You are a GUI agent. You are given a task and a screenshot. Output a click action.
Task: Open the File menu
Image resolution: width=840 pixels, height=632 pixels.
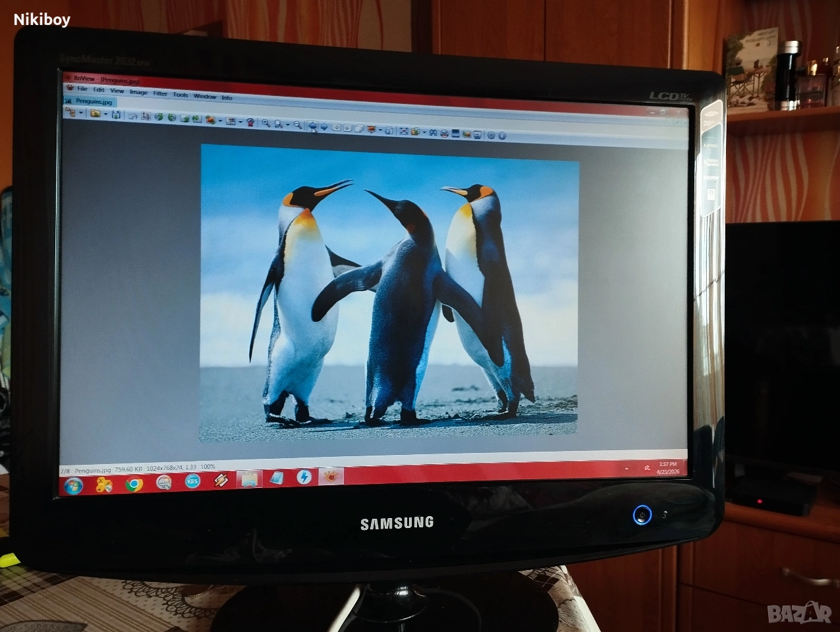[x=82, y=89]
